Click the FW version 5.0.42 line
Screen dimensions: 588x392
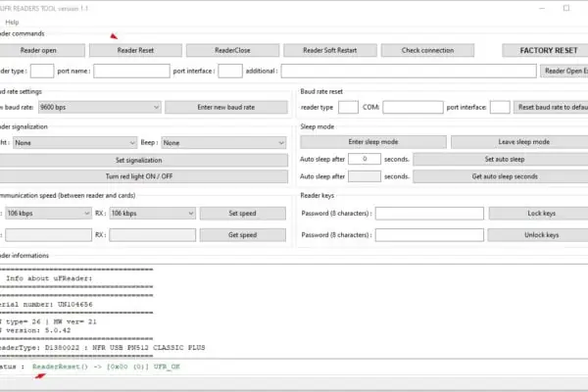tap(35, 330)
